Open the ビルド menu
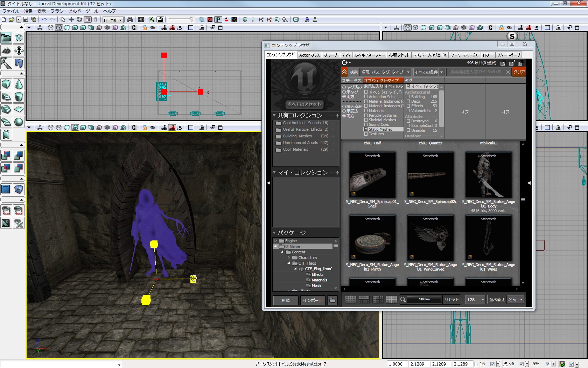Screen dimensions: 588x368 point(74,11)
